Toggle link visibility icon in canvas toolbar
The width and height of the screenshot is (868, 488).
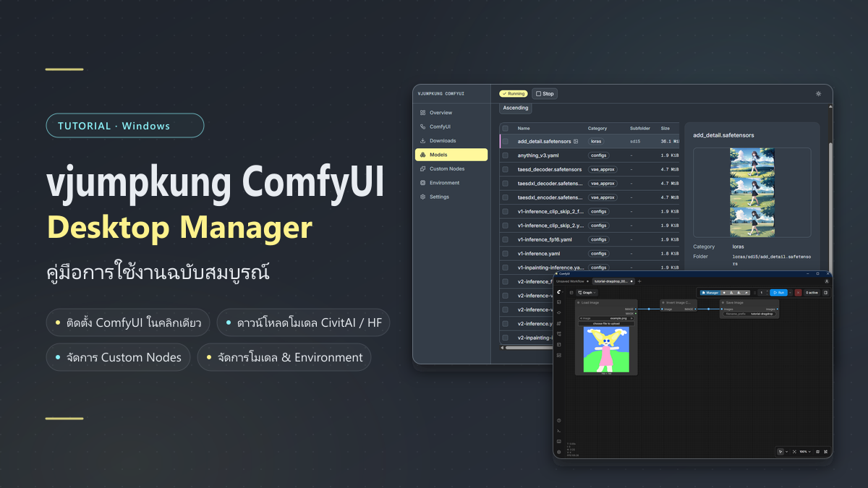point(826,452)
